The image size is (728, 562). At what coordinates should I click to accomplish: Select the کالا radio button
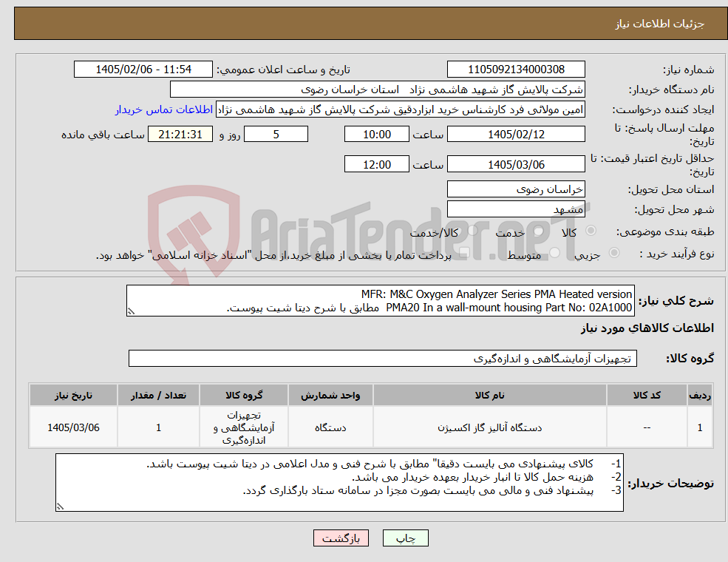click(591, 231)
